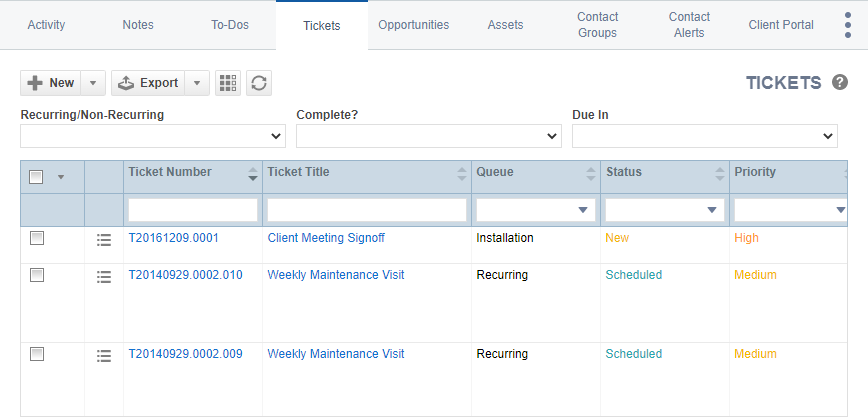Check the box for Client Meeting Signoff row
This screenshot has height=417, width=868.
(37, 238)
